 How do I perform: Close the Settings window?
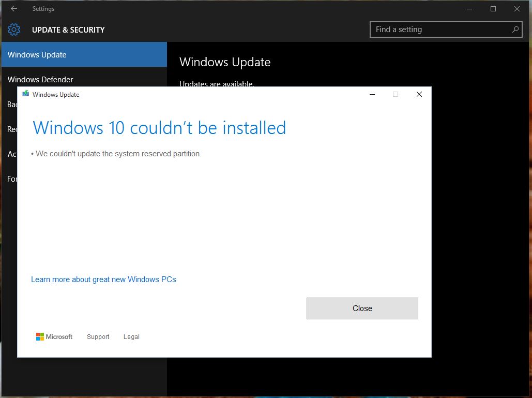516,9
